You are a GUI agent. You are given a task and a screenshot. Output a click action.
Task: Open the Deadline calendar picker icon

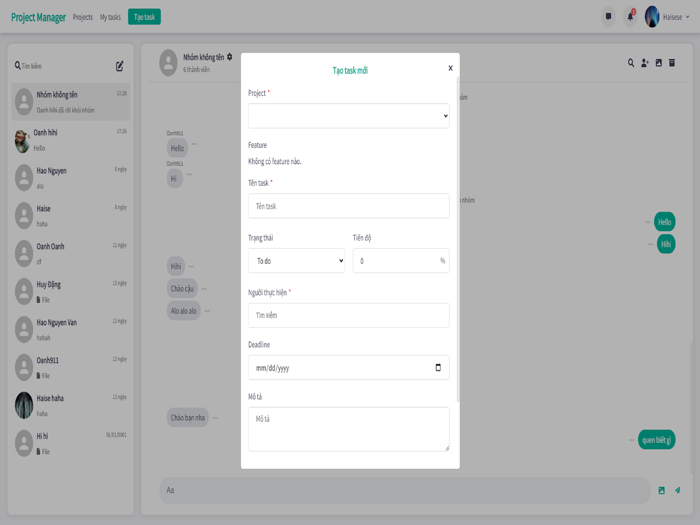point(438,367)
